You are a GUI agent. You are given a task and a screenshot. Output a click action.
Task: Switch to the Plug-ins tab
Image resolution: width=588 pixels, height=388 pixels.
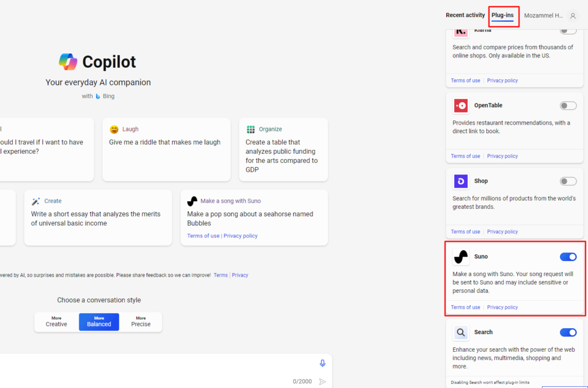(502, 15)
